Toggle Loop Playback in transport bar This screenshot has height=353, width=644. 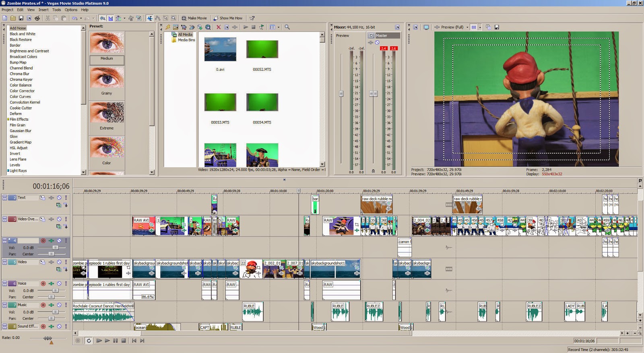click(89, 341)
